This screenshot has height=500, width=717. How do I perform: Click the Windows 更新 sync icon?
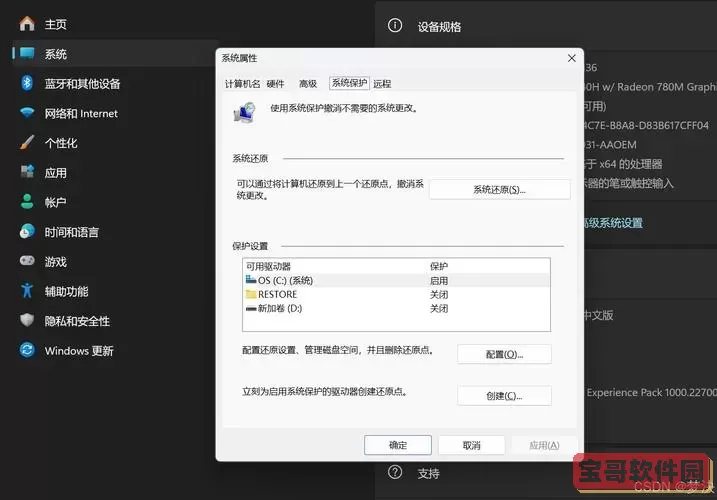(27, 350)
